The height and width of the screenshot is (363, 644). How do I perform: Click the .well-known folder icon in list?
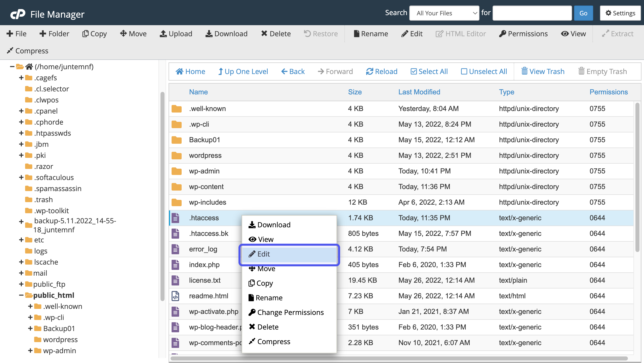pyautogui.click(x=177, y=109)
